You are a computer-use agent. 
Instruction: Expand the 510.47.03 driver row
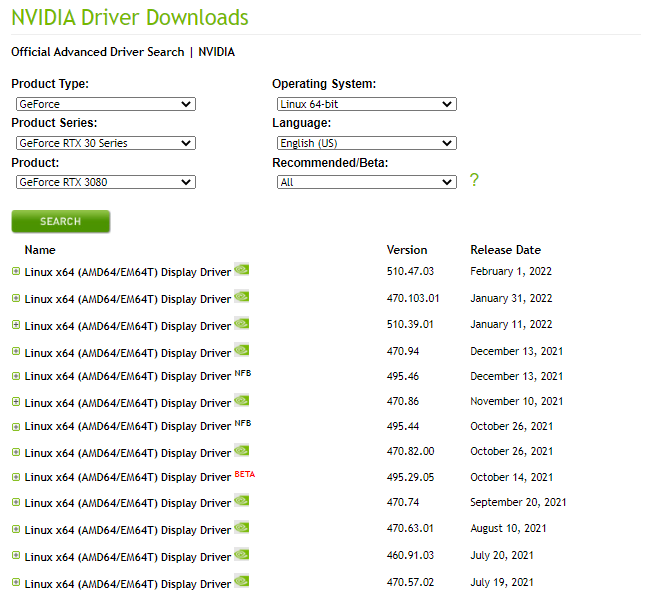click(16, 271)
